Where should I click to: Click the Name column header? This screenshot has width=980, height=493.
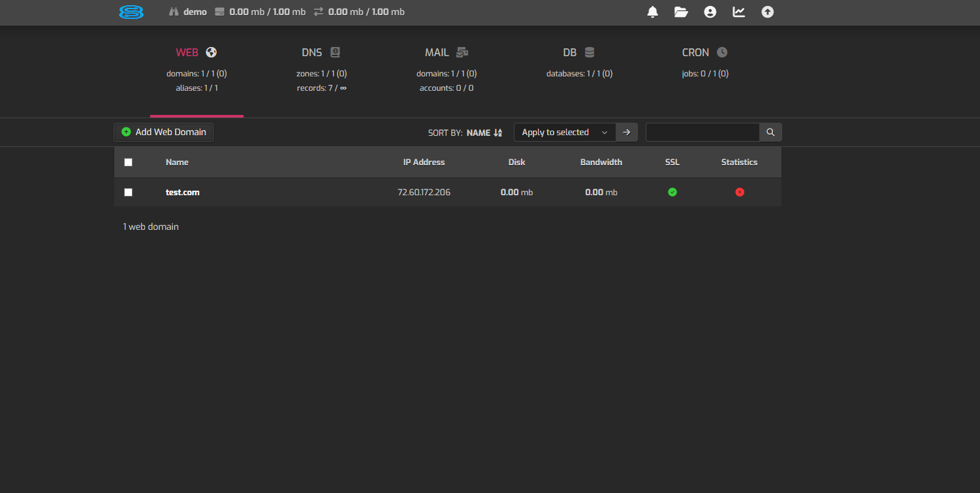177,162
